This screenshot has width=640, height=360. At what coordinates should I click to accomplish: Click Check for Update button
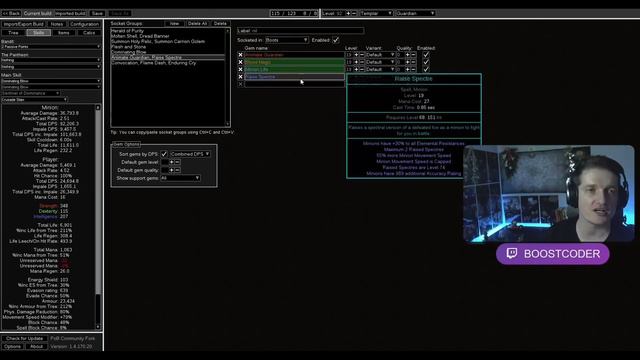tap(24, 338)
